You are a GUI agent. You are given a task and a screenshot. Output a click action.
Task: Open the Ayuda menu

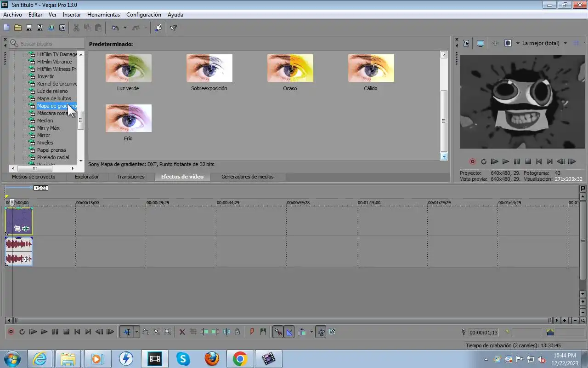tap(175, 15)
